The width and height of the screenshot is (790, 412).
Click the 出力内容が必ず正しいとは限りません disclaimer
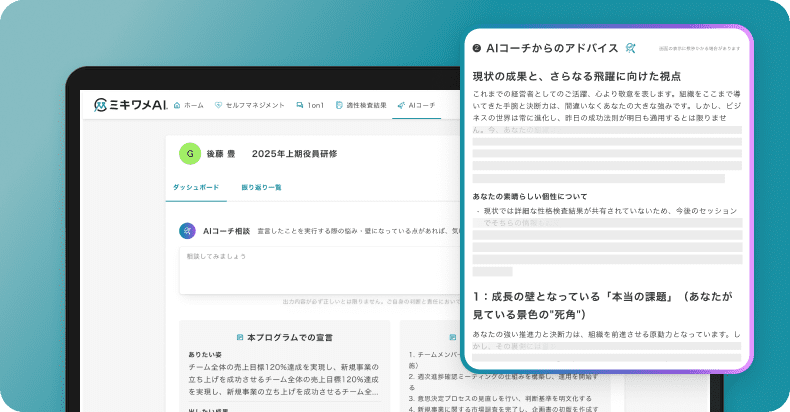[371, 302]
